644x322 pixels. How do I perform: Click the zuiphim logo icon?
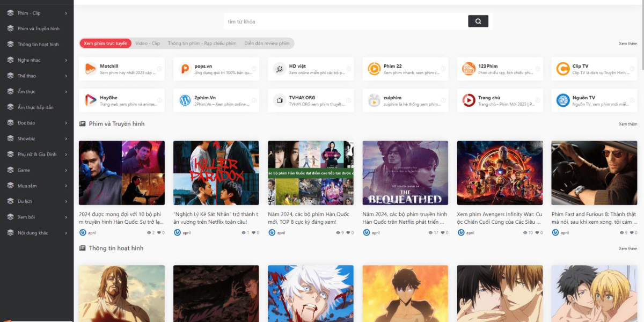pos(374,100)
